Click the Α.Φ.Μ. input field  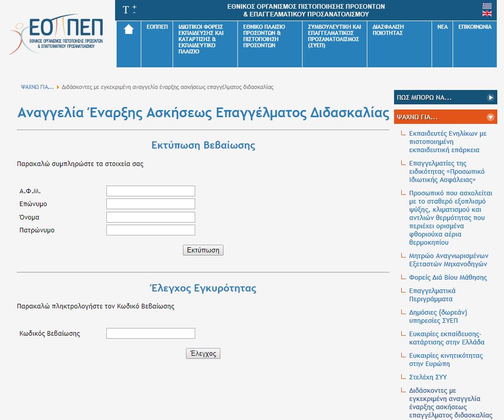(151, 191)
